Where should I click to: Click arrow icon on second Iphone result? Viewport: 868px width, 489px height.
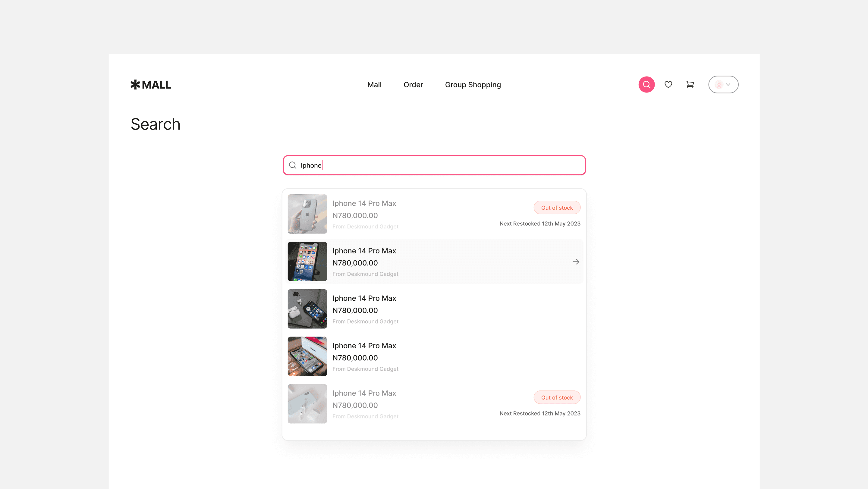click(x=576, y=262)
